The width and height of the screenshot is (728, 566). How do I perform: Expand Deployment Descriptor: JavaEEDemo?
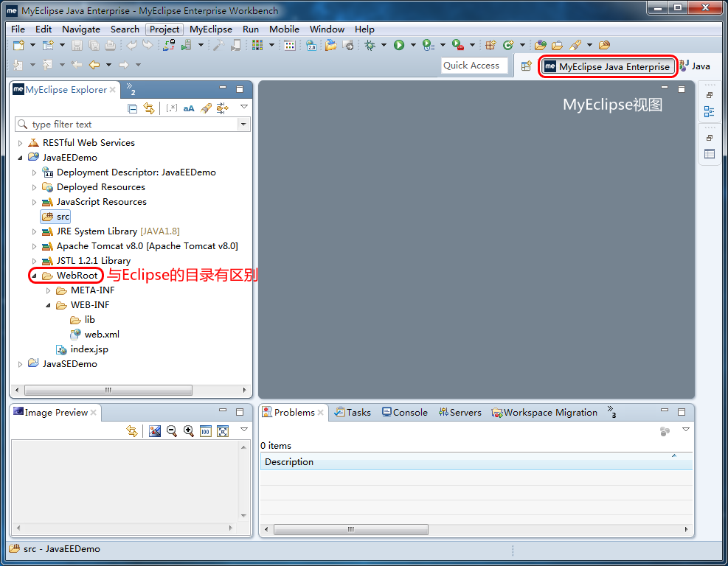coord(34,172)
